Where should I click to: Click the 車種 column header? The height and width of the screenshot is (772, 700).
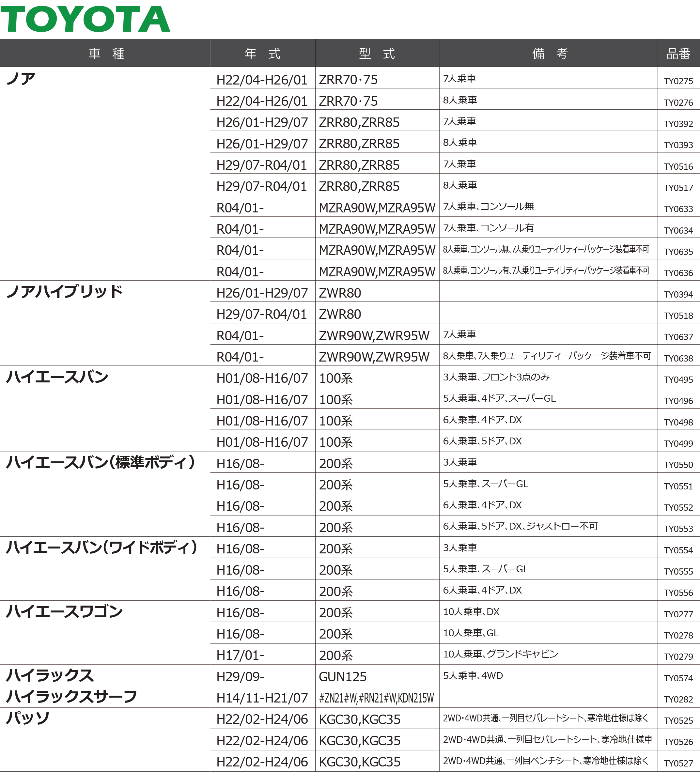pyautogui.click(x=106, y=54)
